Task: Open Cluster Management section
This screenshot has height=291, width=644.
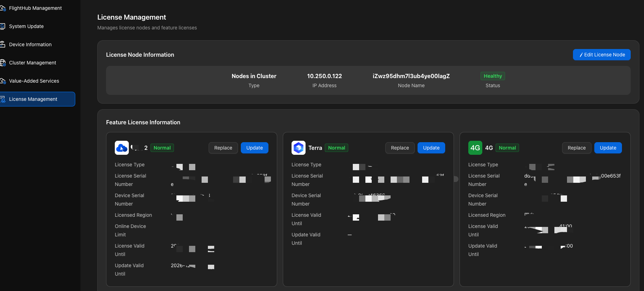Action: 33,63
